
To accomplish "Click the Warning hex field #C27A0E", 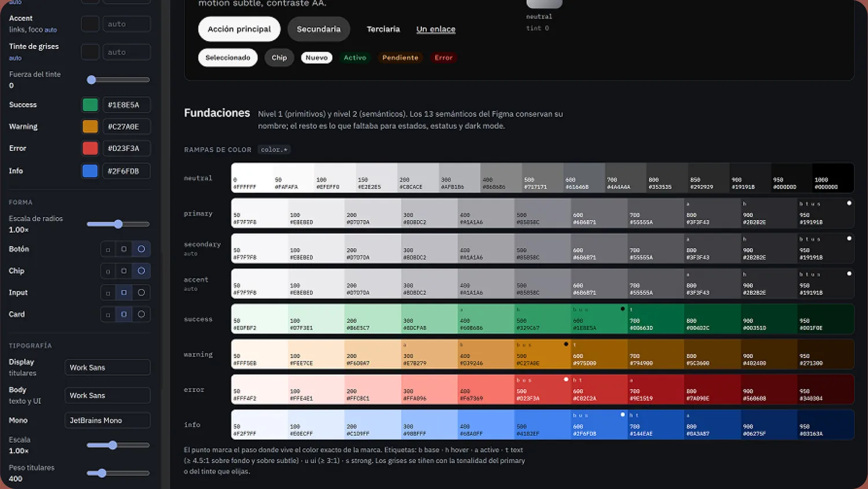I will coord(126,126).
